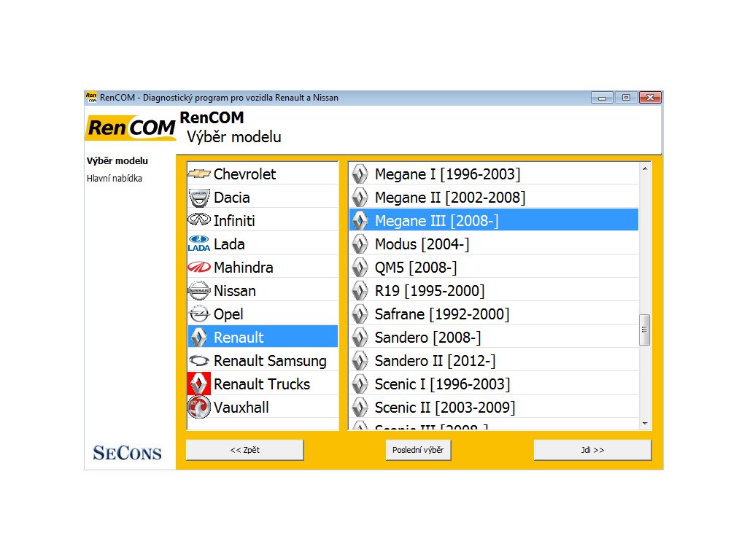Click the Opel lightning logo icon
This screenshot has height=560, width=747.
coord(198,314)
